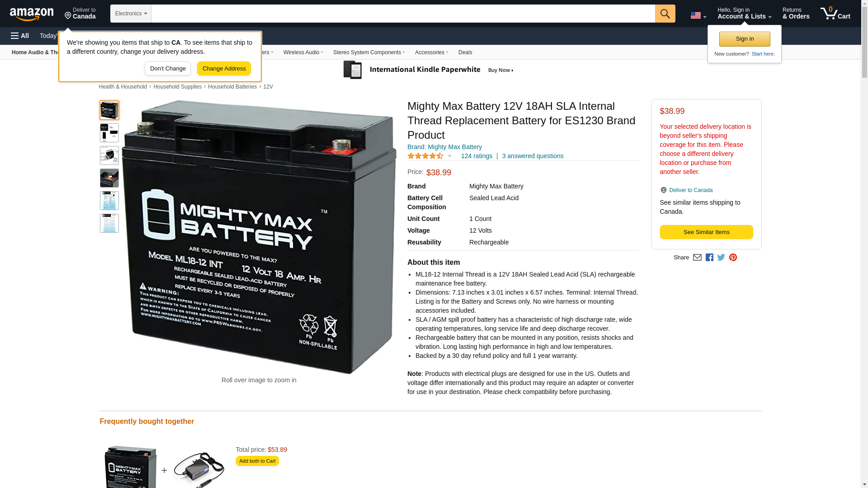Open the Stereo System Components menu
This screenshot has width=868, height=488.
click(369, 52)
